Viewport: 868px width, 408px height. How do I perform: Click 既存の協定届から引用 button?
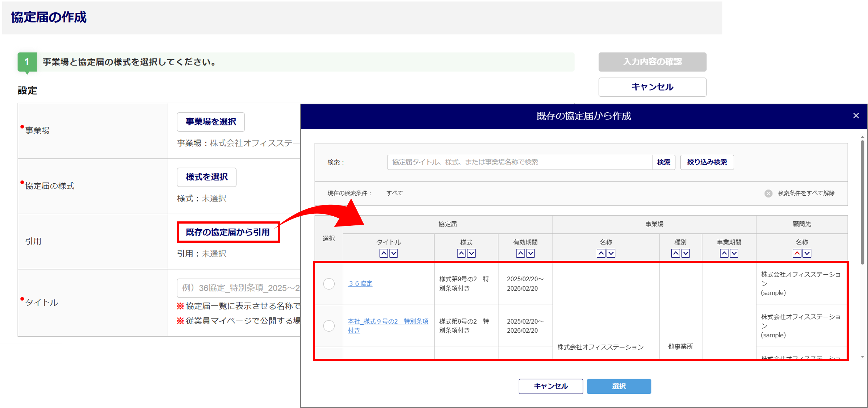click(228, 232)
